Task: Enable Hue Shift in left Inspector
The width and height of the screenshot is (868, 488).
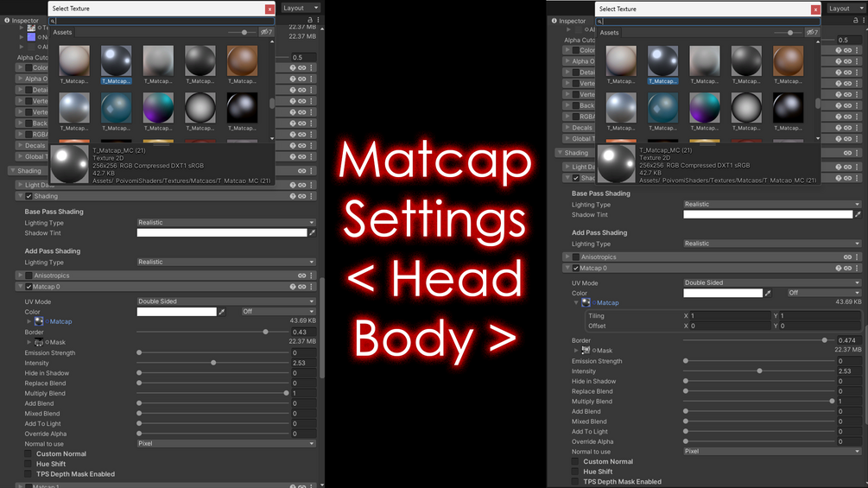Action: point(28,464)
